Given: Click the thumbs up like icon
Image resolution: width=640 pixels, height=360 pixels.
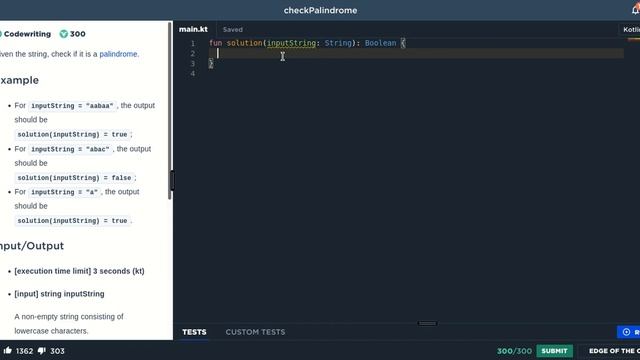Looking at the screenshot, I should (7, 350).
